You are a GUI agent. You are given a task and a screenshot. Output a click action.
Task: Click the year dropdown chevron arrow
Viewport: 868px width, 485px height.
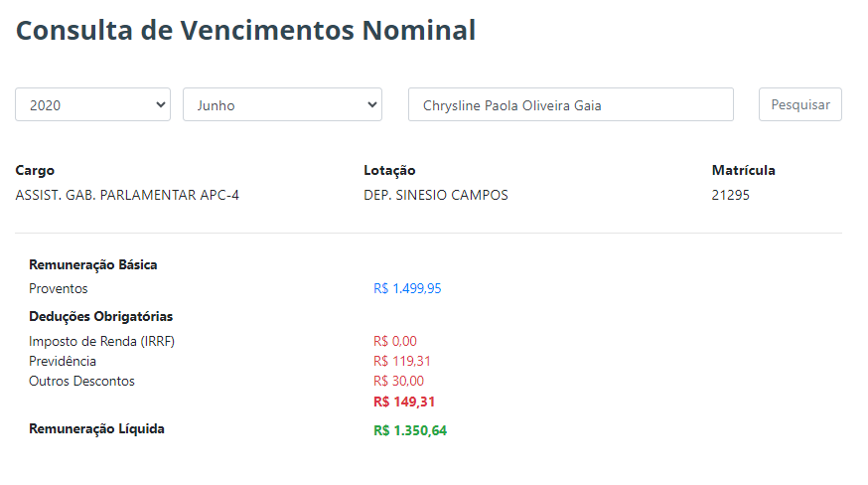click(x=161, y=104)
